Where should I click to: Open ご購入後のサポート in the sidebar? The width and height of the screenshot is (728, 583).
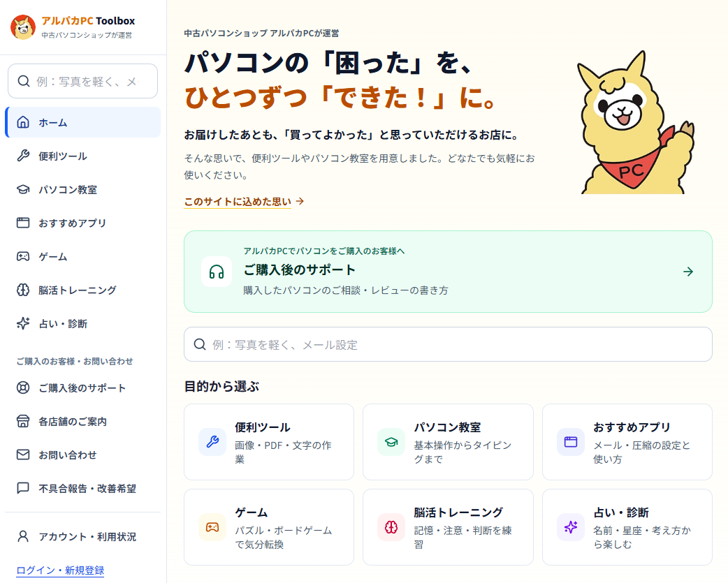(82, 388)
